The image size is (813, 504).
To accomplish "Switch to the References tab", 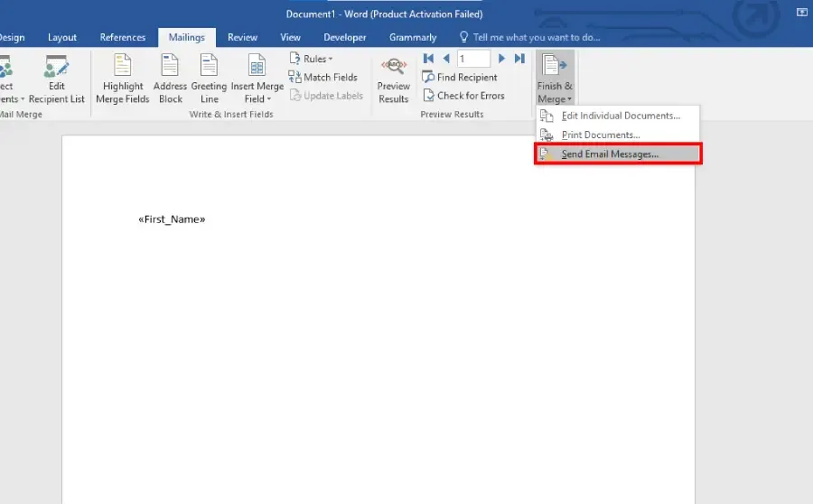I will (123, 37).
